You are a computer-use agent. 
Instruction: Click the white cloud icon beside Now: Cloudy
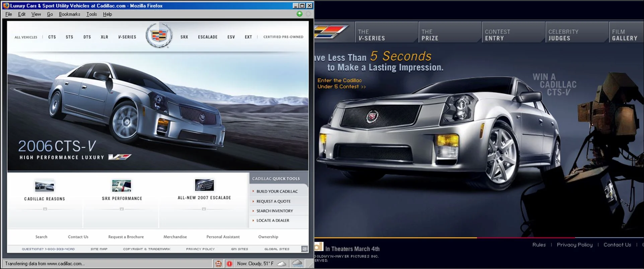click(282, 264)
